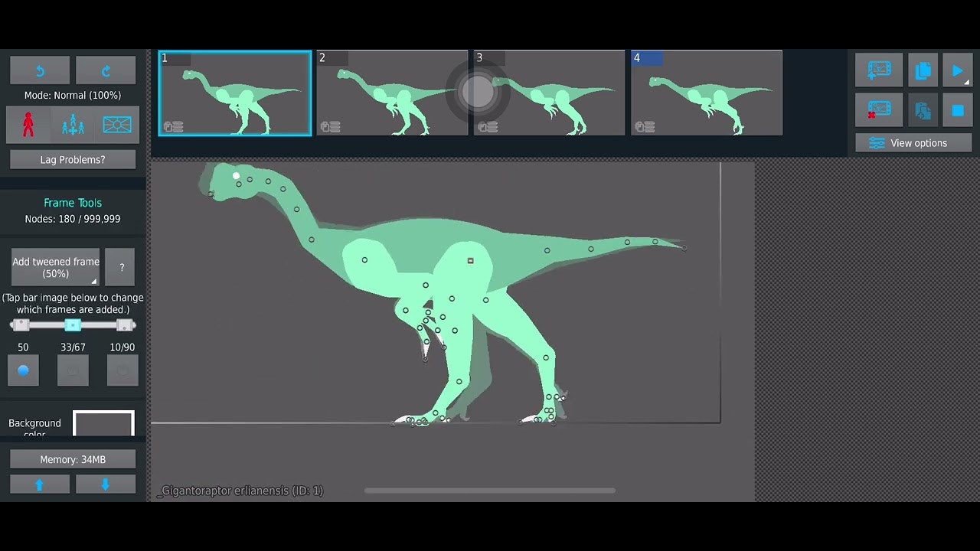980x551 pixels.
Task: Play the animation
Action: pyautogui.click(x=957, y=70)
